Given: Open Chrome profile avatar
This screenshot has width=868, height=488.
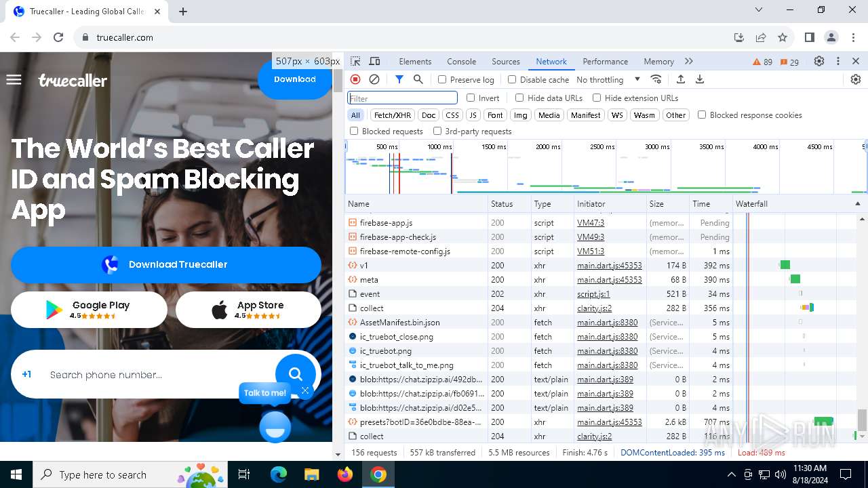Looking at the screenshot, I should click(x=831, y=37).
